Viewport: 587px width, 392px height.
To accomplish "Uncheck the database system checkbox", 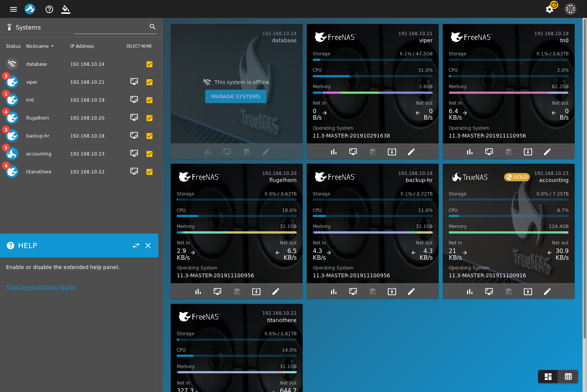I will (x=149, y=64).
